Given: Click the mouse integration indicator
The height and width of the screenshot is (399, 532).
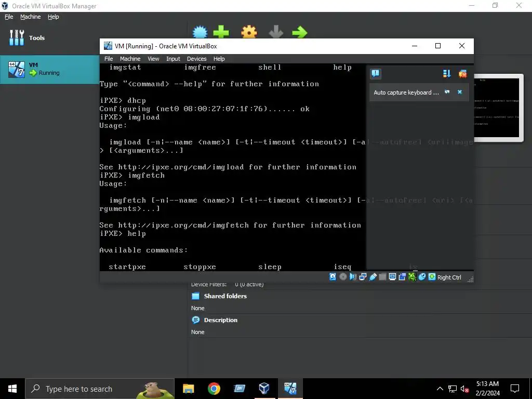Looking at the screenshot, I should 422,277.
